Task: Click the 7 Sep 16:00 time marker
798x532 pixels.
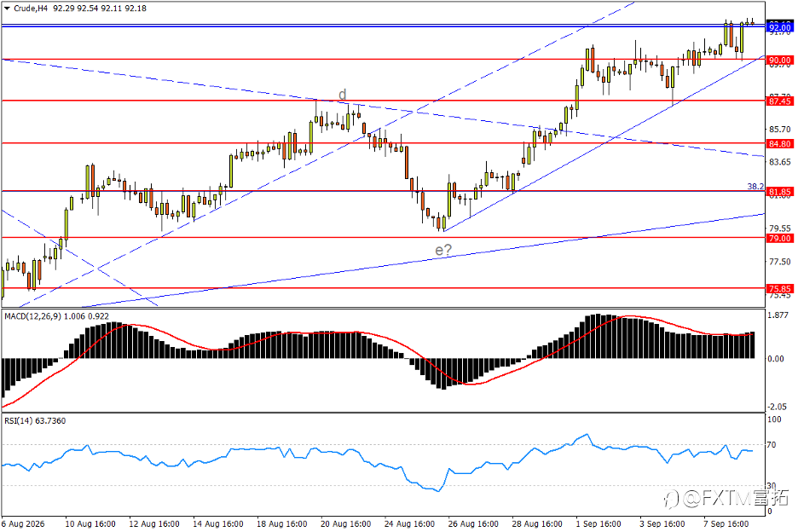Action: pos(726,523)
